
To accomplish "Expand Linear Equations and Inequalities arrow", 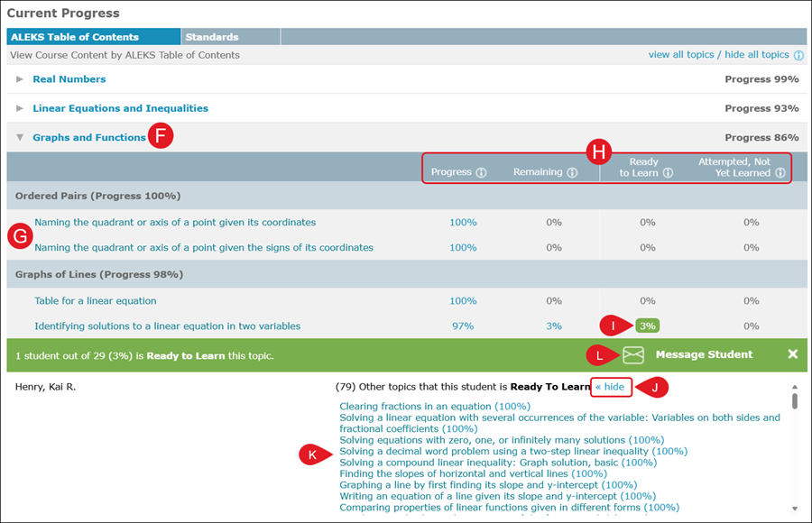I will [x=20, y=108].
